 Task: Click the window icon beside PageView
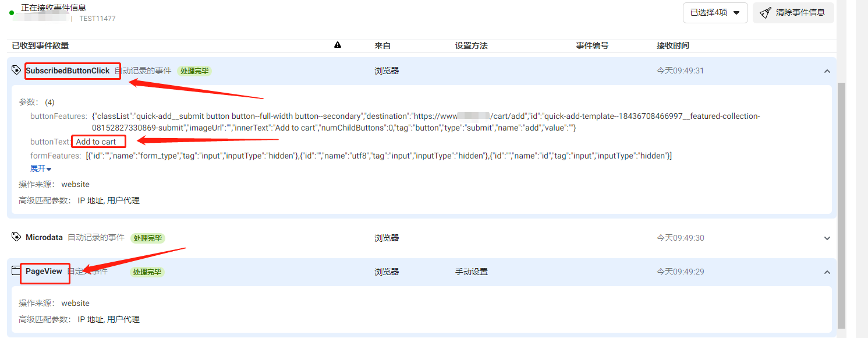pos(16,271)
